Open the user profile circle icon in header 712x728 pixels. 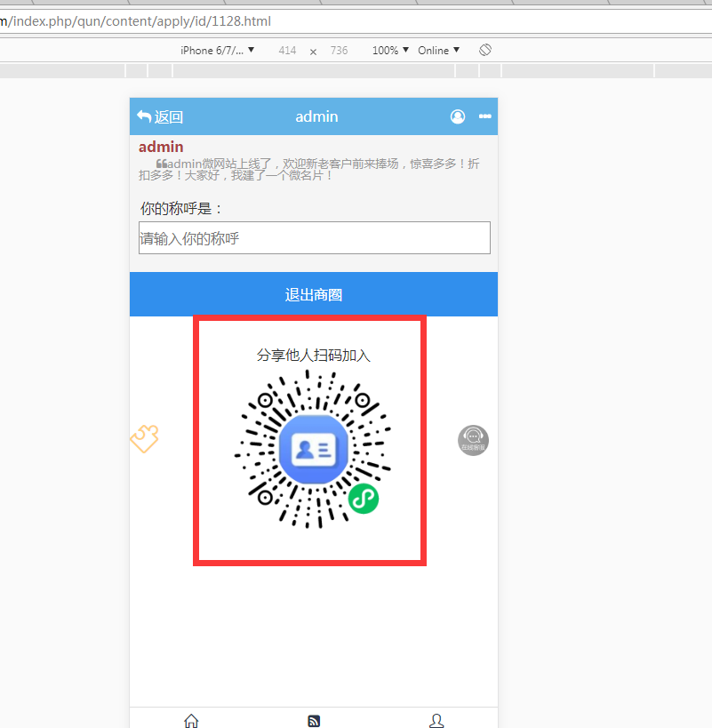(x=458, y=116)
